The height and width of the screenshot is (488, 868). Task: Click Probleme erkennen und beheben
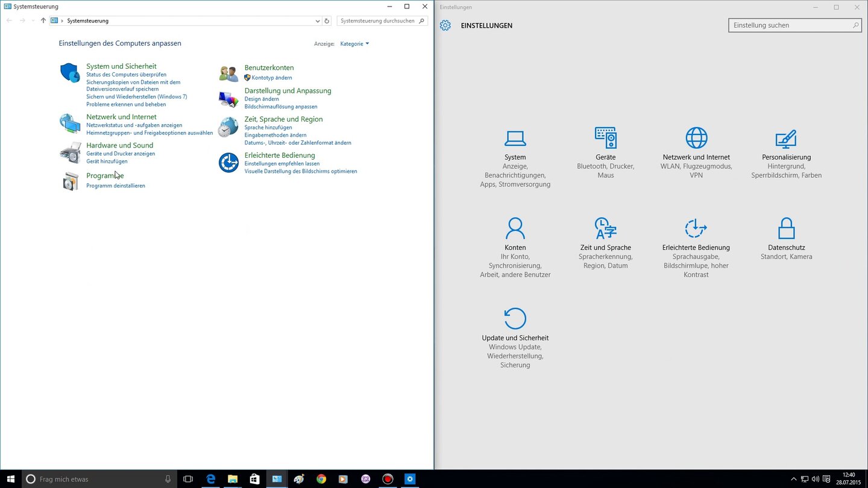coord(126,104)
